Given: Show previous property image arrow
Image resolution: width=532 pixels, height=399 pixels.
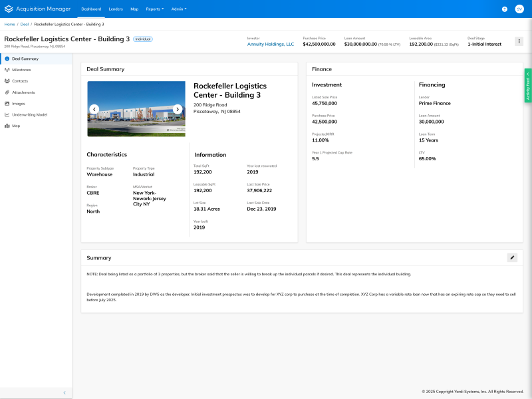Looking at the screenshot, I should pyautogui.click(x=94, y=109).
